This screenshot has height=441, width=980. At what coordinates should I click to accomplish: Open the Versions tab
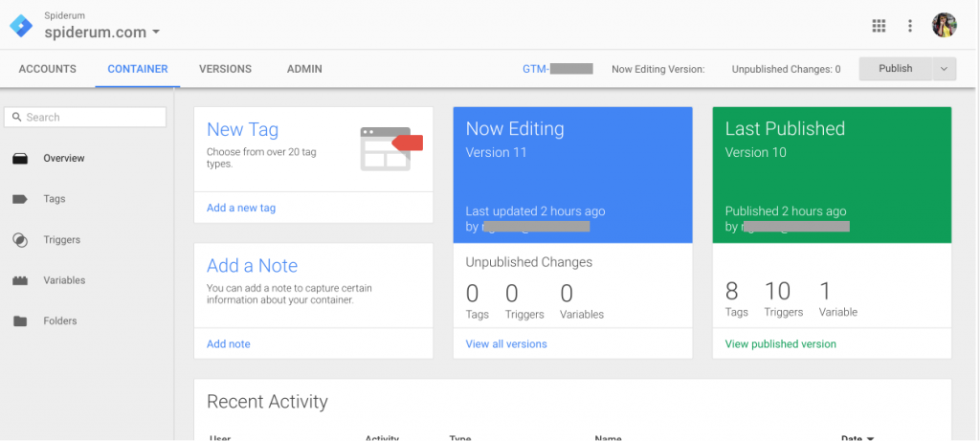[x=225, y=69]
